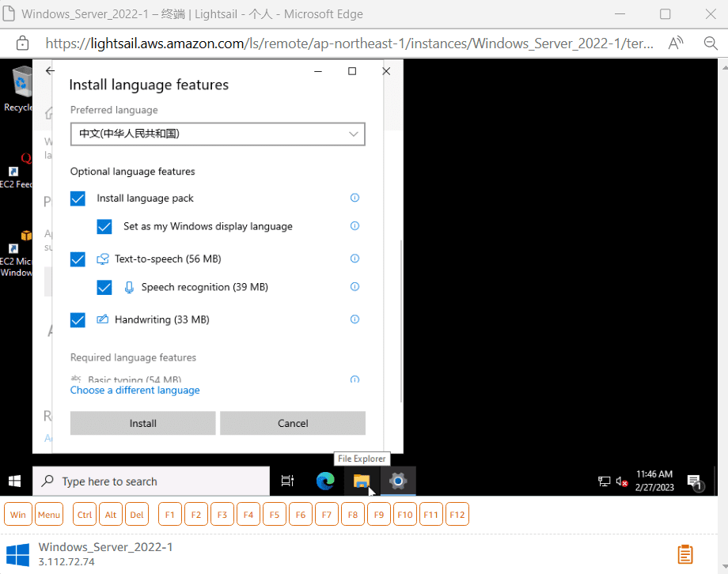Send the F5 virtual function key
Image resolution: width=728 pixels, height=574 pixels.
[274, 515]
